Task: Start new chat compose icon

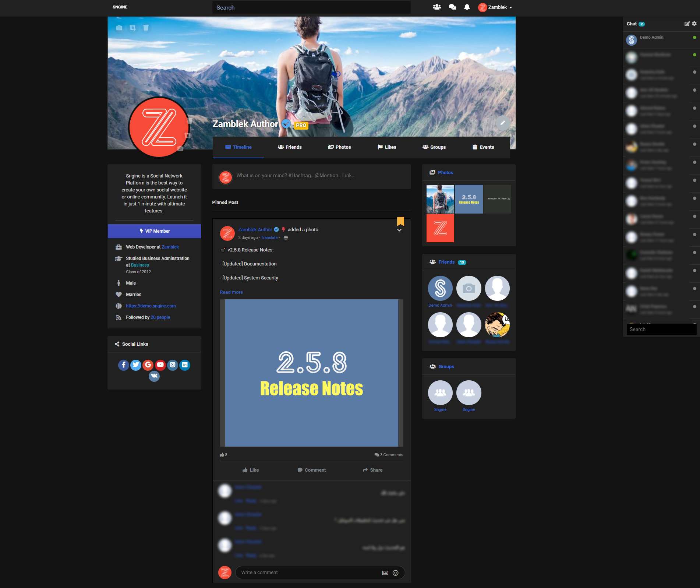Action: click(687, 24)
